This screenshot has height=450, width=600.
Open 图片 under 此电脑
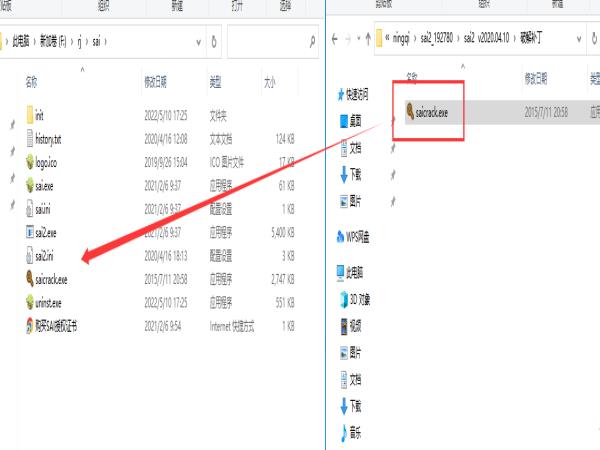click(x=351, y=352)
